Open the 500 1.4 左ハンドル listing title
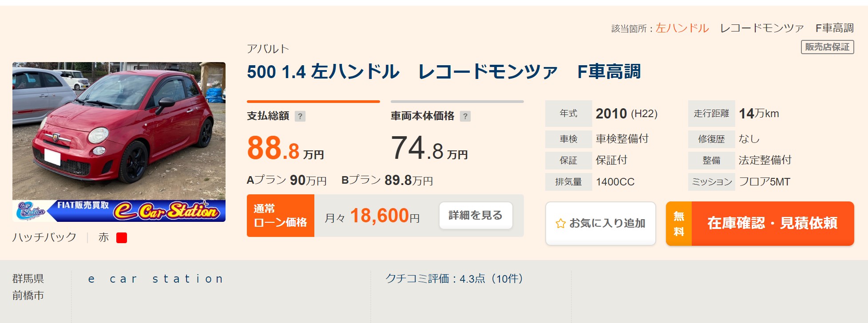 tap(444, 71)
